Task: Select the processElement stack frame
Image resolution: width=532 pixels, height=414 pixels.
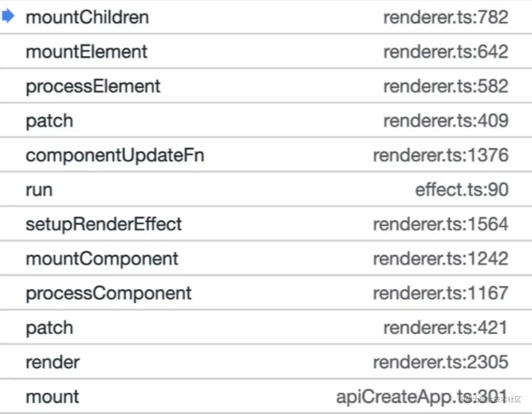Action: coord(93,87)
